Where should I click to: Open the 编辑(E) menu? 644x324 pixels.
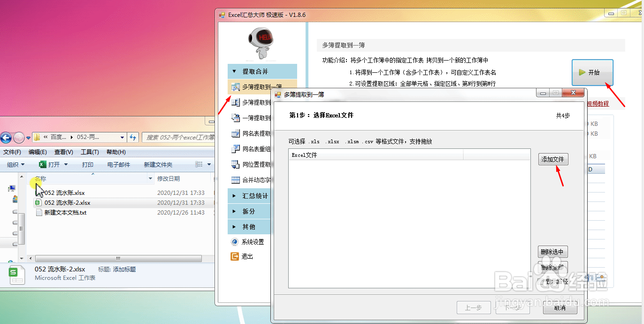coord(38,152)
